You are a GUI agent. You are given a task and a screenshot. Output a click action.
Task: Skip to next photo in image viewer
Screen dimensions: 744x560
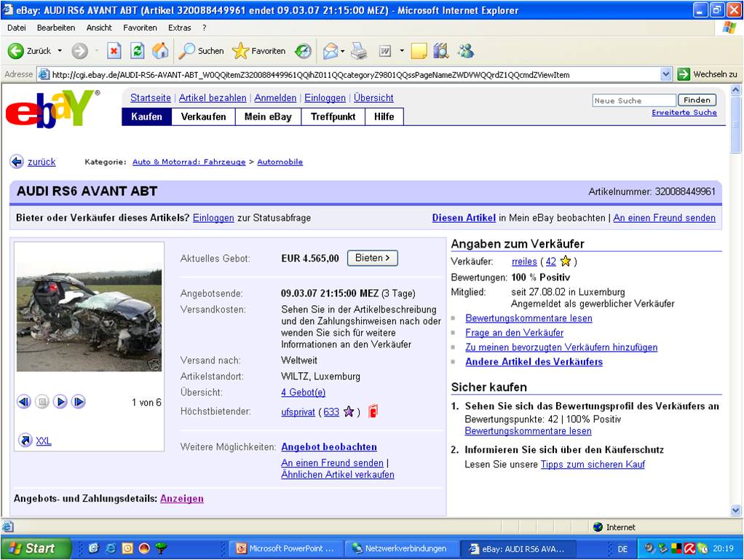pyautogui.click(x=79, y=402)
